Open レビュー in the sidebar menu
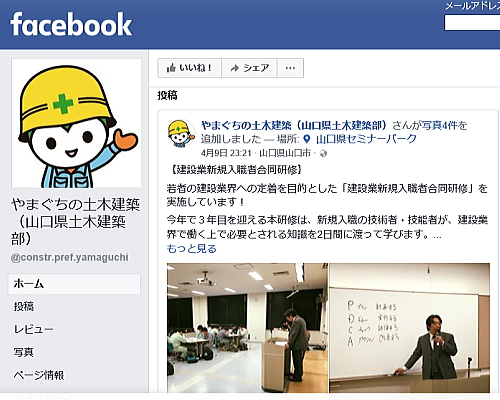Image resolution: width=500 pixels, height=400 pixels. [33, 329]
